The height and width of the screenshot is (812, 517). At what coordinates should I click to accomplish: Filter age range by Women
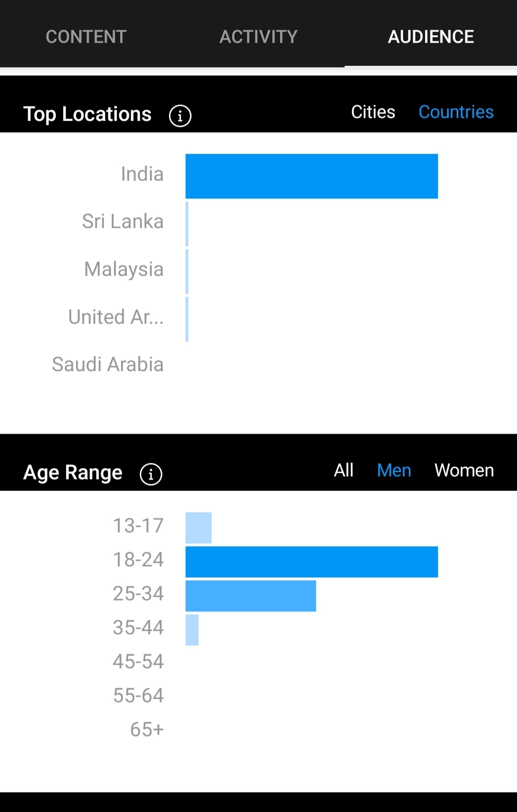[464, 470]
